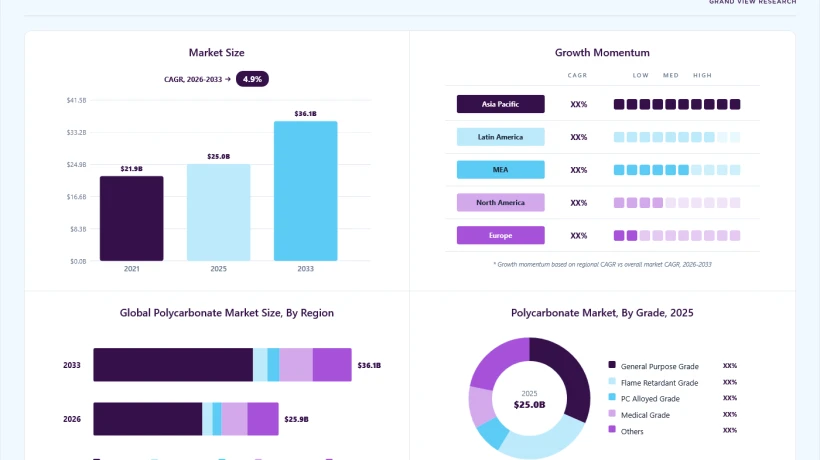Click the $36.1B label beside 2033 region bar
This screenshot has width=820, height=460.
pos(369,365)
